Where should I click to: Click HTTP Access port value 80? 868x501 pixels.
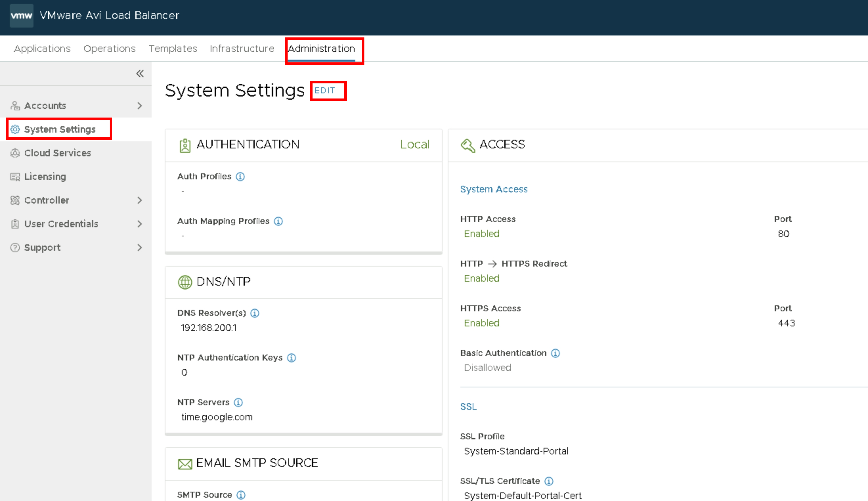pos(783,234)
